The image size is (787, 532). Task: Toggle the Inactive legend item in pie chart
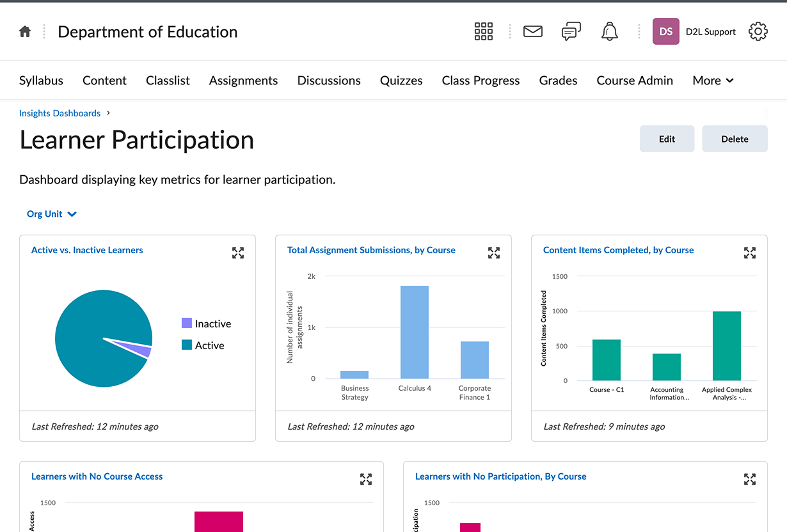click(206, 324)
